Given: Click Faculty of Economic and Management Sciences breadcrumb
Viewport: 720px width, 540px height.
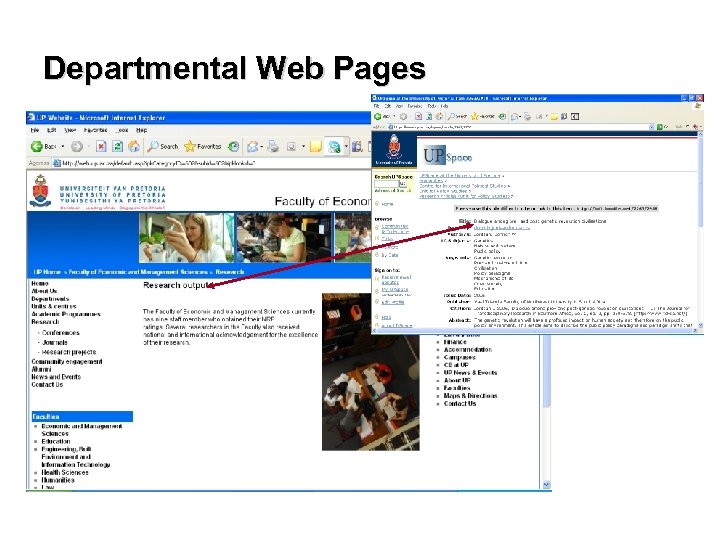Looking at the screenshot, I should tap(138, 272).
